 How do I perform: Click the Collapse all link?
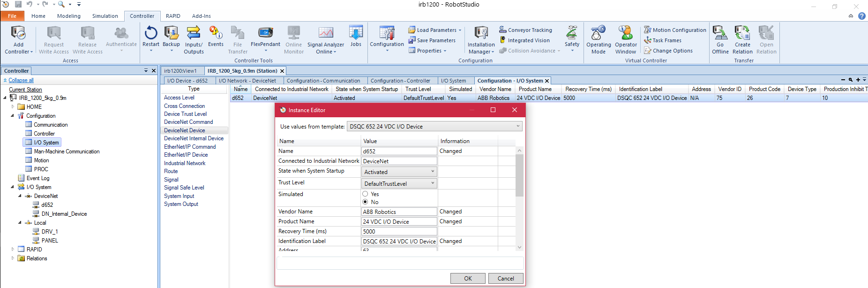21,80
